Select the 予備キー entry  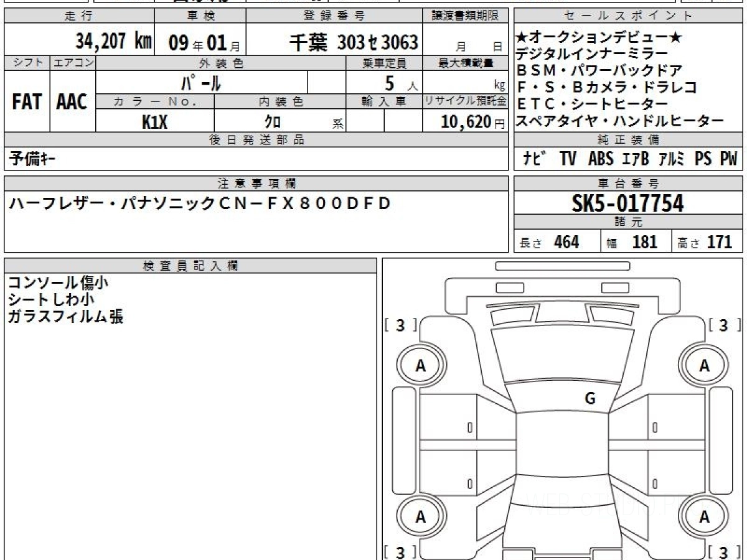click(32, 159)
